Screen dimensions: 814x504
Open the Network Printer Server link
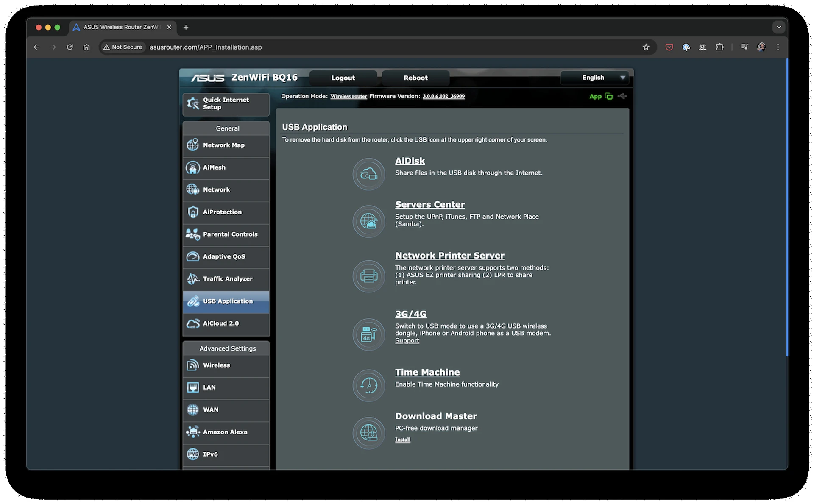point(449,256)
